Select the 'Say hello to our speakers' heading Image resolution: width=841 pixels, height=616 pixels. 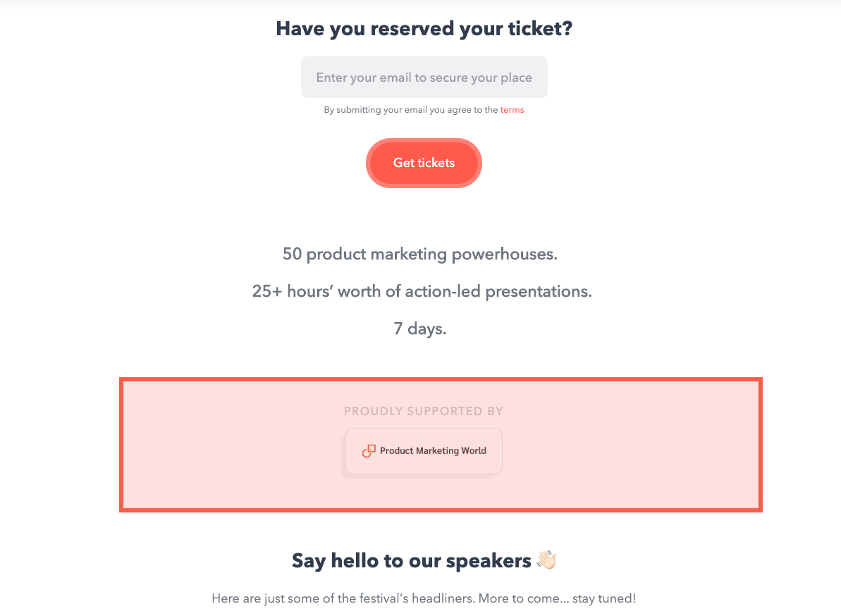point(412,561)
